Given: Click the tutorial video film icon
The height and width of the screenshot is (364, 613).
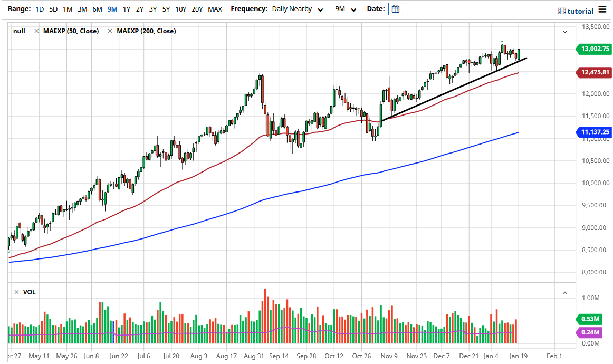Looking at the screenshot, I should (562, 10).
